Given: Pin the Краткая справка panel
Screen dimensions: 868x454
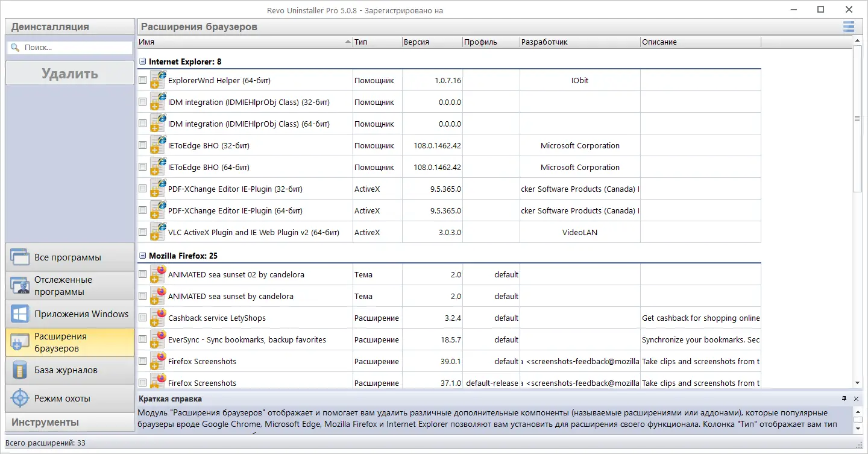Looking at the screenshot, I should [844, 399].
